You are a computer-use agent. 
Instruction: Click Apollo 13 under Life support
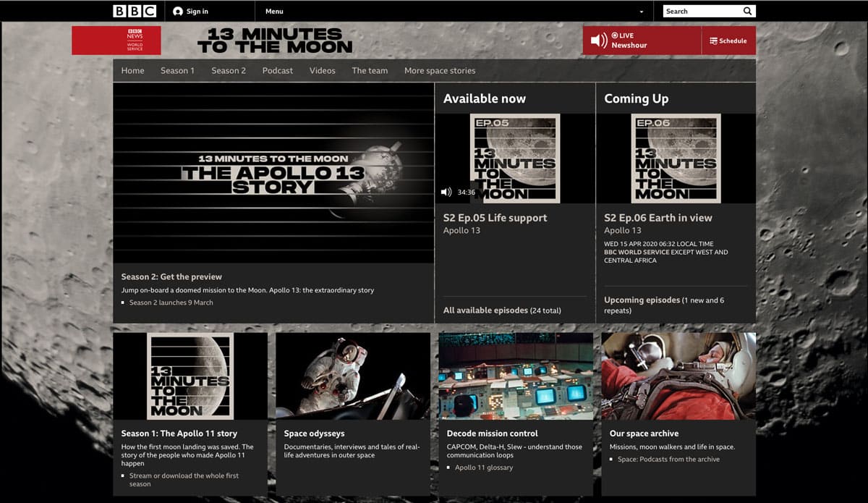[x=461, y=231]
